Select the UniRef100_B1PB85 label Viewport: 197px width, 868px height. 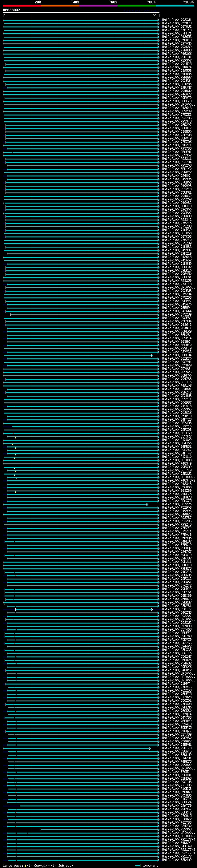tap(177, 74)
